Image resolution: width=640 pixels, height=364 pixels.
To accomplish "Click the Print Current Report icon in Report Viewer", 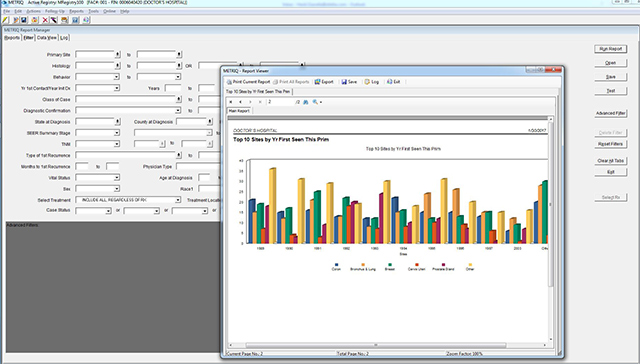I will pyautogui.click(x=229, y=82).
